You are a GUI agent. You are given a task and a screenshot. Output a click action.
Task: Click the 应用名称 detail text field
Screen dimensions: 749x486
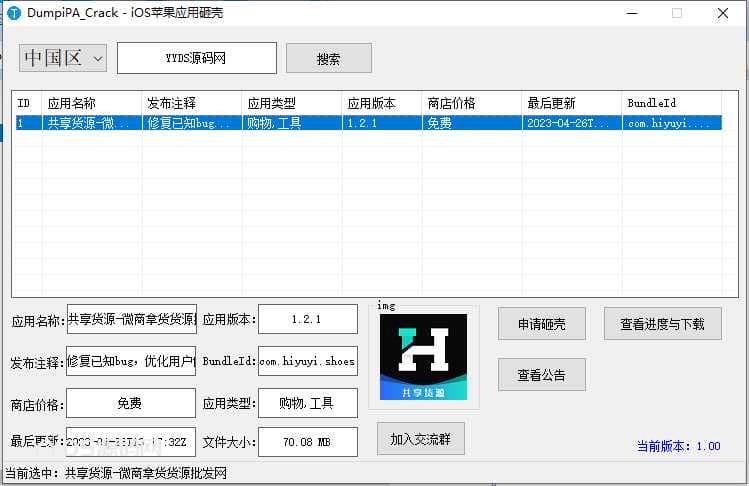point(131,319)
